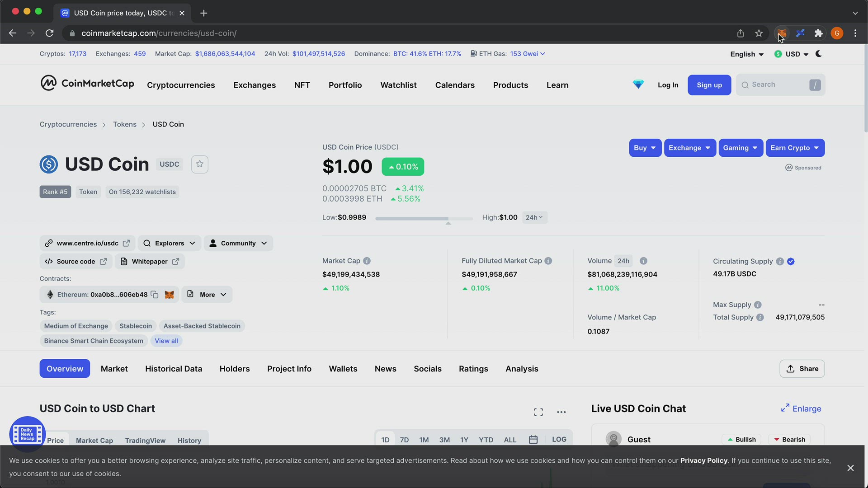
Task: Expand the Explorers dropdown
Action: pyautogui.click(x=170, y=243)
